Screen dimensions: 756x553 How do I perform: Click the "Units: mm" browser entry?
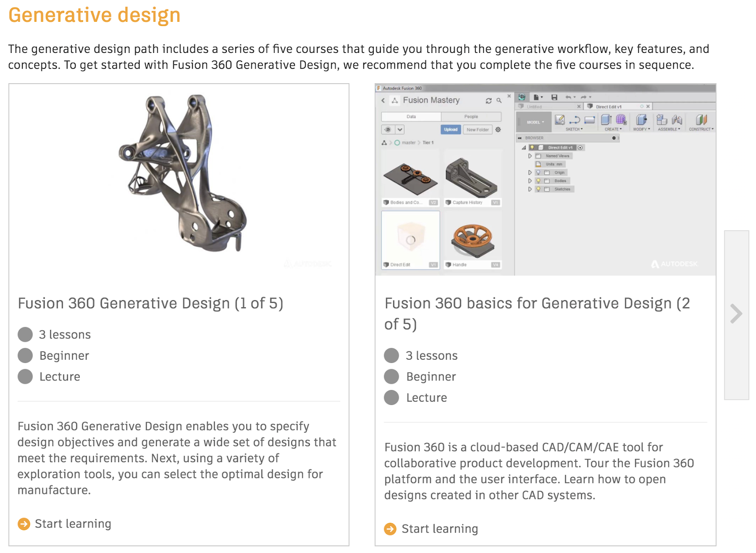click(550, 164)
